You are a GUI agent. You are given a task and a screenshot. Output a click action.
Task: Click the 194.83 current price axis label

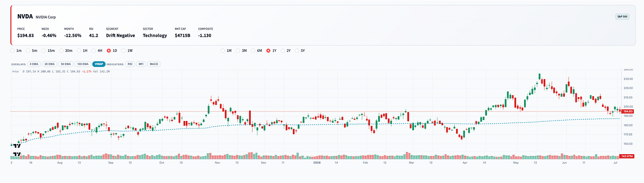pyautogui.click(x=628, y=111)
